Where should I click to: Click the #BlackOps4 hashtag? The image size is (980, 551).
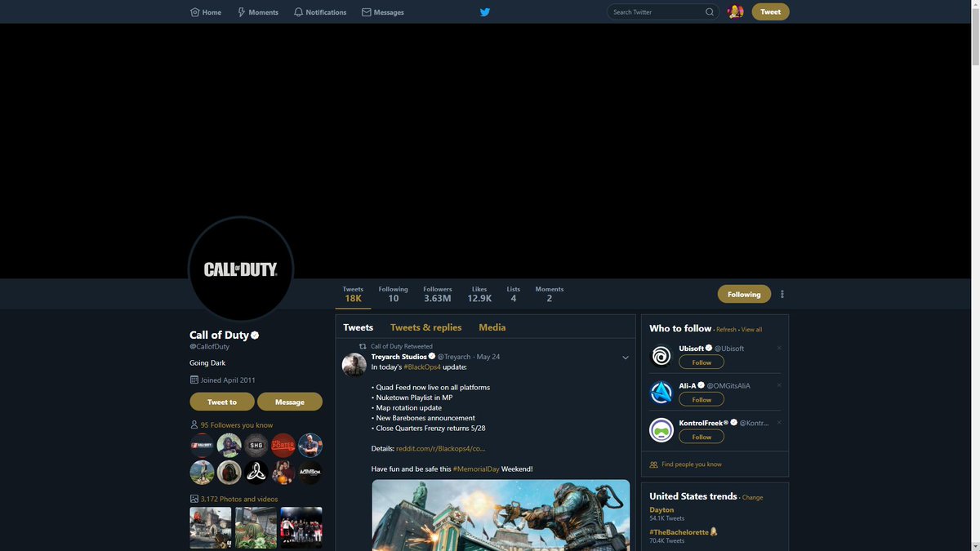(x=422, y=367)
